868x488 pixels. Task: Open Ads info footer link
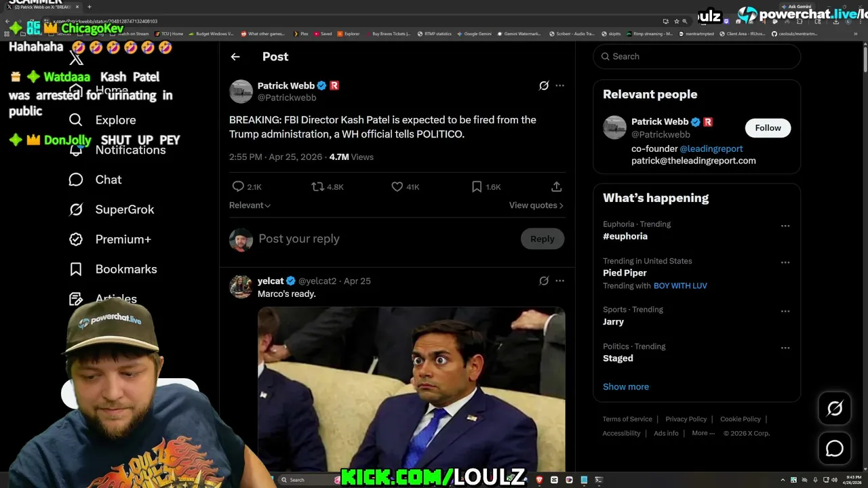666,433
